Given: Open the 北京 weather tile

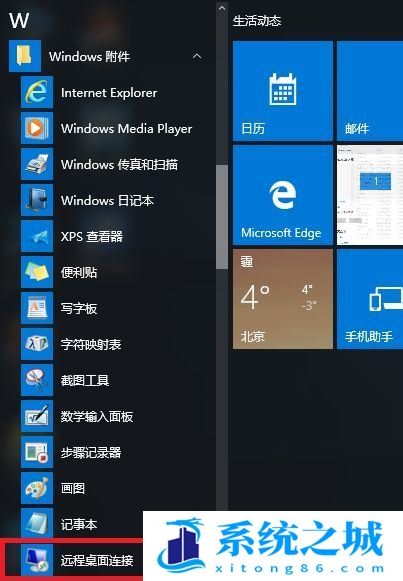Looking at the screenshot, I should [283, 299].
